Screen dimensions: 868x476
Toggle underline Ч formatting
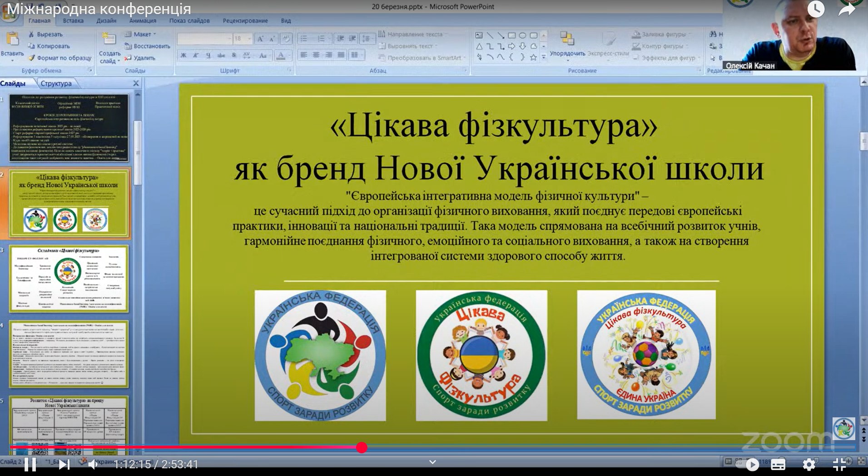(x=208, y=55)
